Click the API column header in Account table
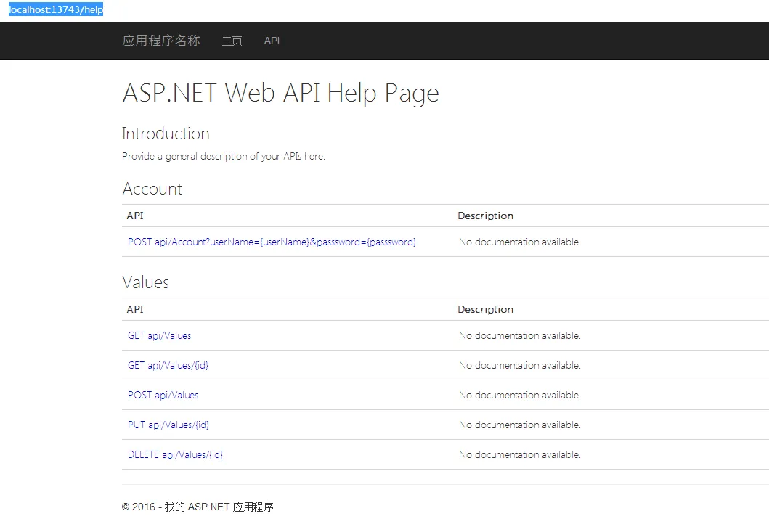Image resolution: width=769 pixels, height=532 pixels. (x=135, y=216)
